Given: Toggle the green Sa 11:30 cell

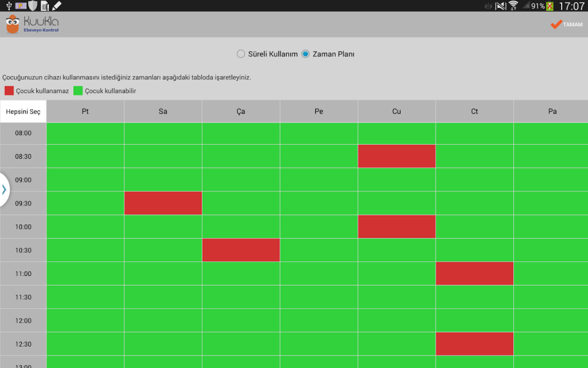Looking at the screenshot, I should click(163, 297).
